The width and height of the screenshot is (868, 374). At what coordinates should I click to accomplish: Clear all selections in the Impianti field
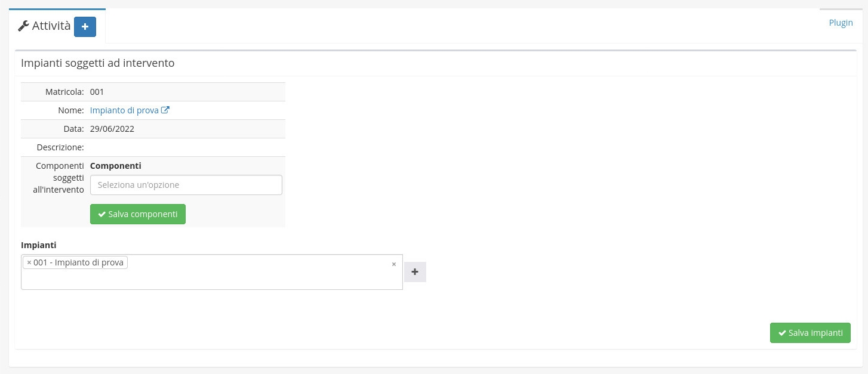point(393,264)
